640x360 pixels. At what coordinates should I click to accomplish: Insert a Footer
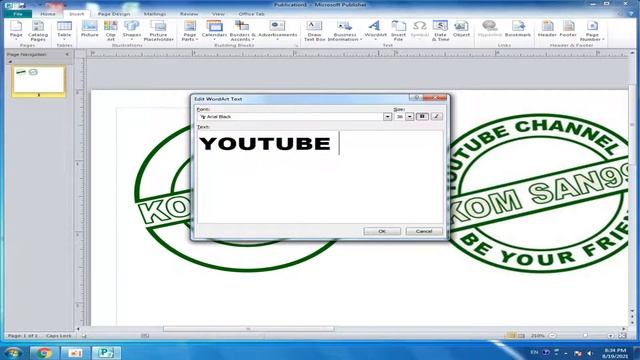568,29
